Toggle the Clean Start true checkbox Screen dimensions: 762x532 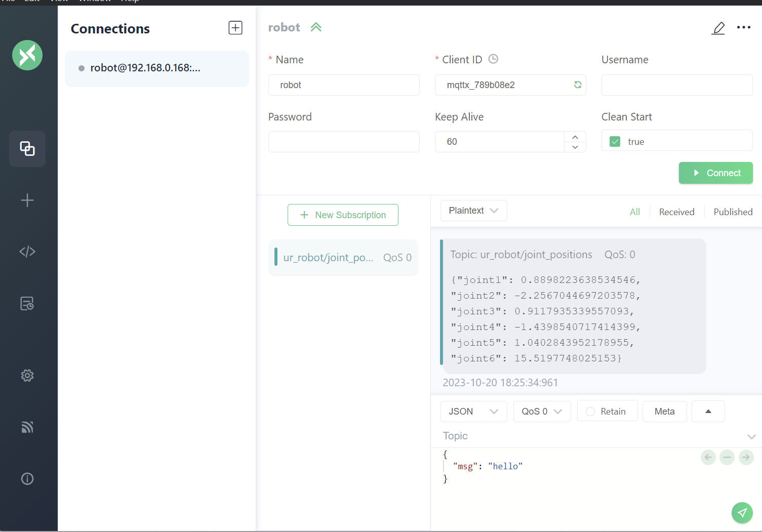pos(615,142)
